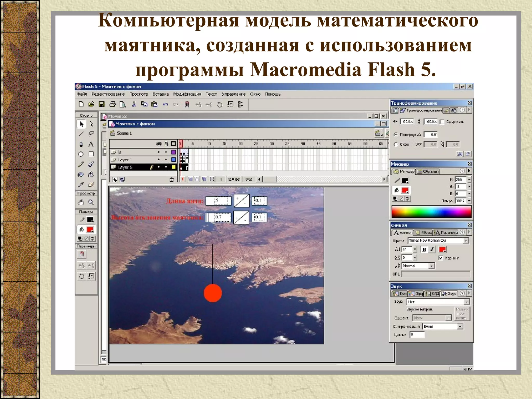Select the Pencil tool
Viewport: 532px width, 399px height.
point(81,164)
